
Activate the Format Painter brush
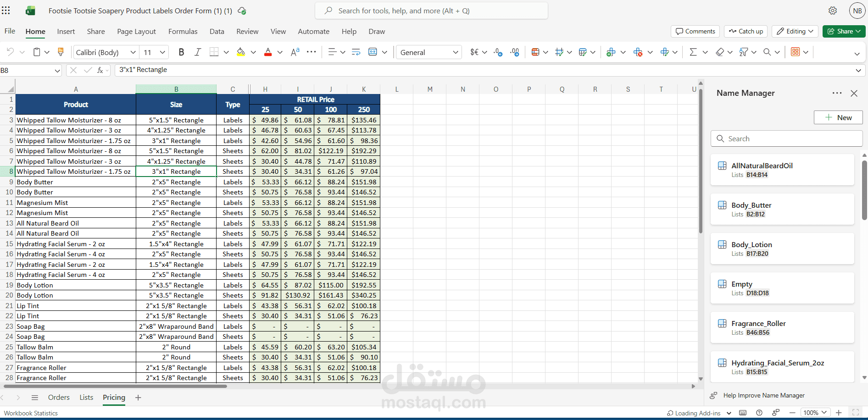pyautogui.click(x=61, y=52)
